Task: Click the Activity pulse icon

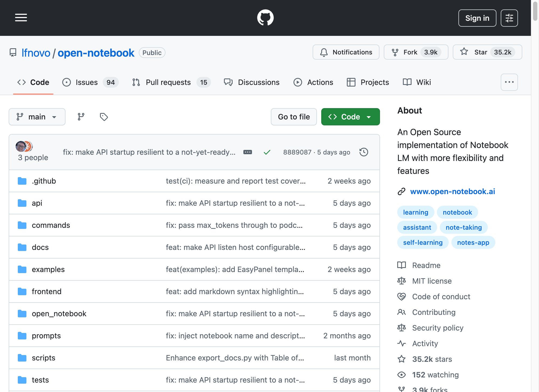Action: tap(402, 343)
